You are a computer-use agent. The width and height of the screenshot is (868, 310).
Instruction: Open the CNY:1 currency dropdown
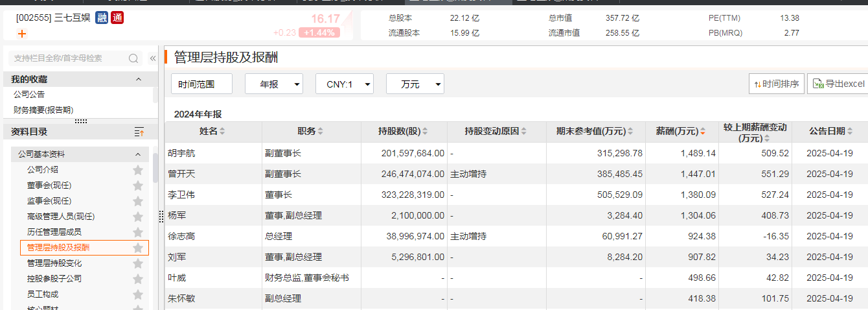click(x=344, y=84)
